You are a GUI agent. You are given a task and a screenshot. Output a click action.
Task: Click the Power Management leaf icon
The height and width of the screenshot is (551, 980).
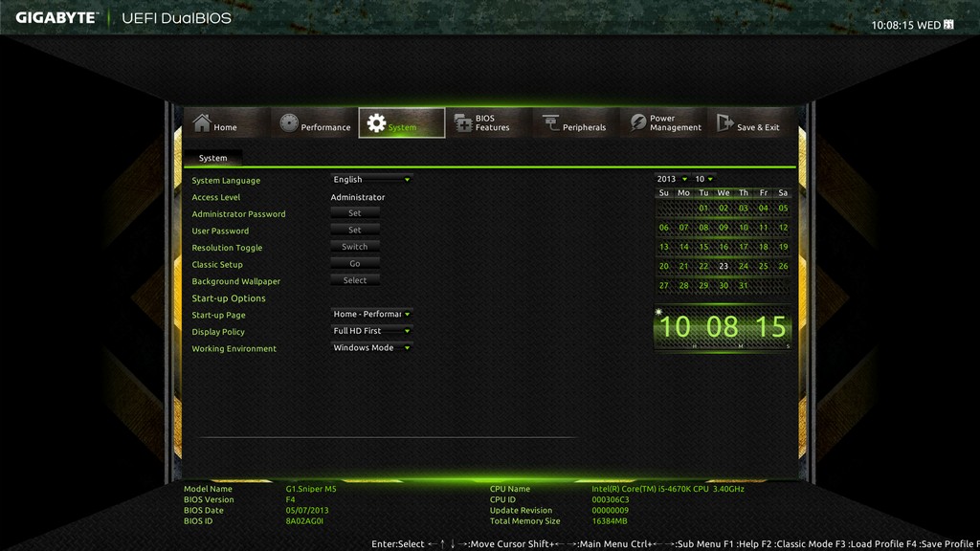(637, 122)
